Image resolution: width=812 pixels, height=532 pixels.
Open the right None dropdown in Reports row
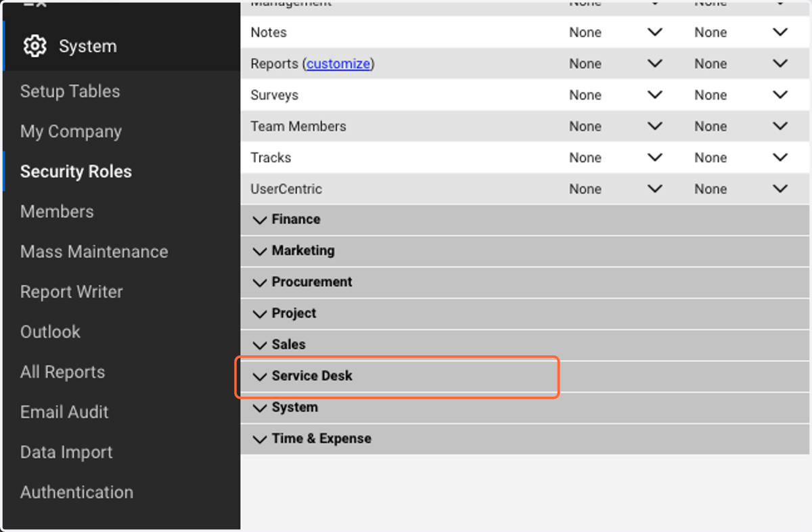pos(741,64)
